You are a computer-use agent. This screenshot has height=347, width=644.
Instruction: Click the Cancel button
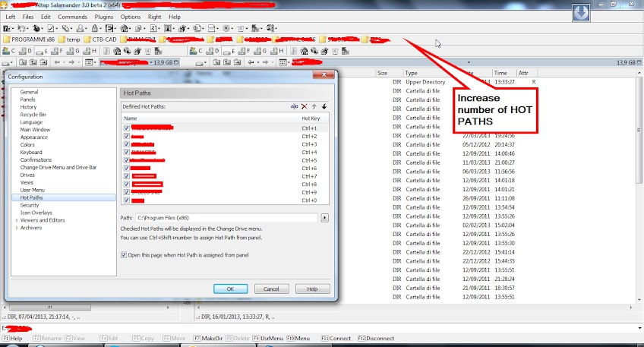271,289
